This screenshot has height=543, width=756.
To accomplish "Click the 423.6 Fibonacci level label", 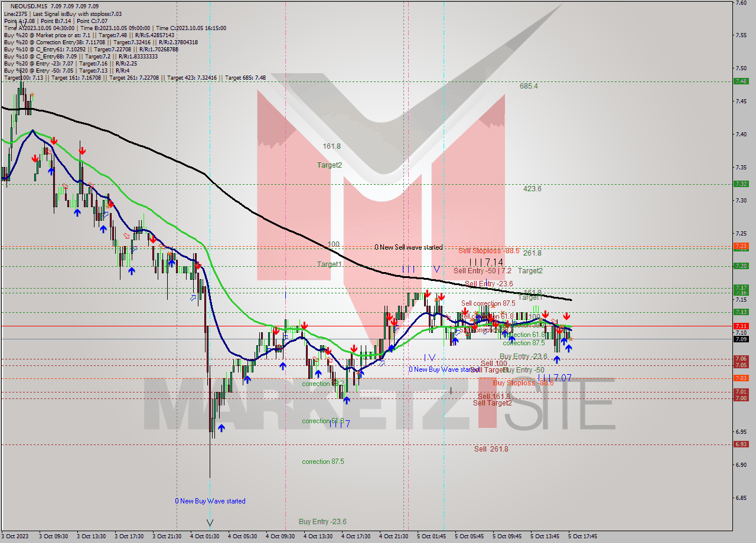I will [532, 189].
